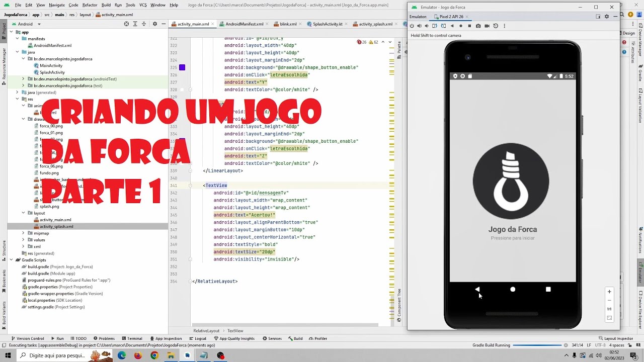The height and width of the screenshot is (362, 644).
Task: Click the emulator power button icon
Action: tap(412, 26)
